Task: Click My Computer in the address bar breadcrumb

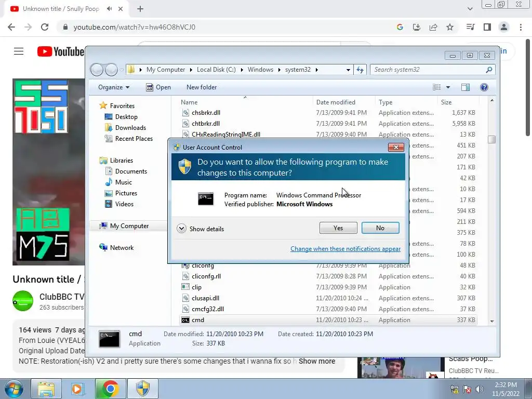Action: click(x=166, y=70)
